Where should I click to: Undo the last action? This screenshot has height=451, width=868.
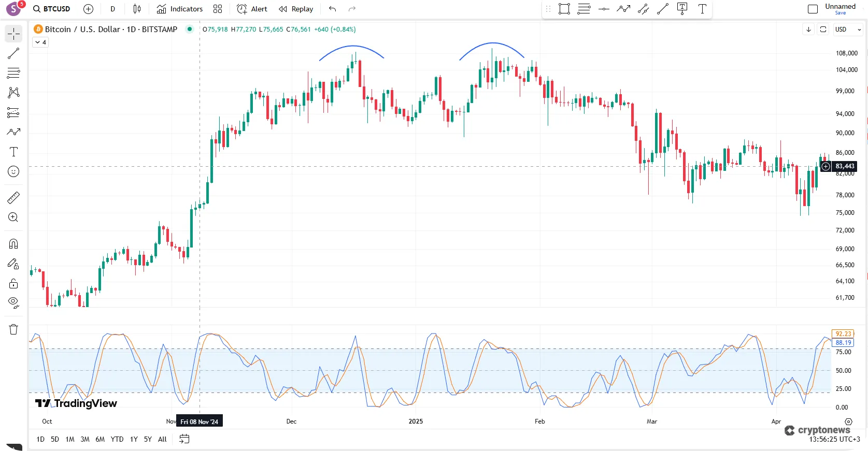tap(333, 9)
